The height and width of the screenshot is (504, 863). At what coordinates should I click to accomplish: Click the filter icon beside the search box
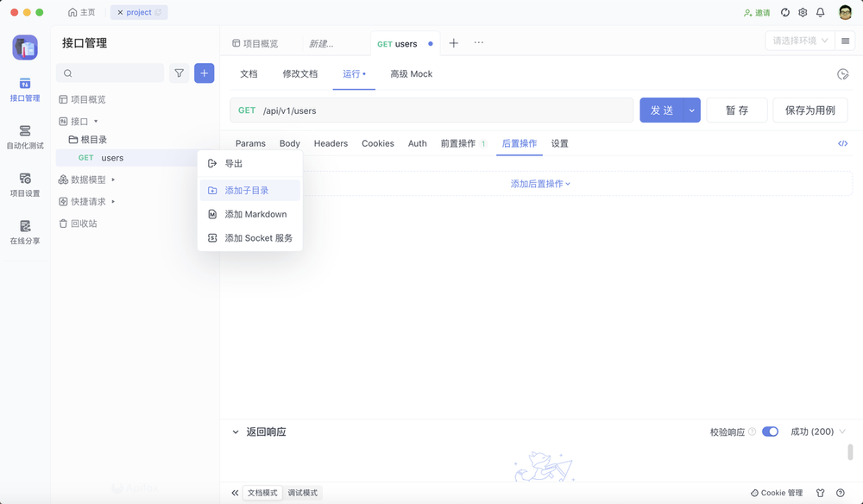(179, 73)
